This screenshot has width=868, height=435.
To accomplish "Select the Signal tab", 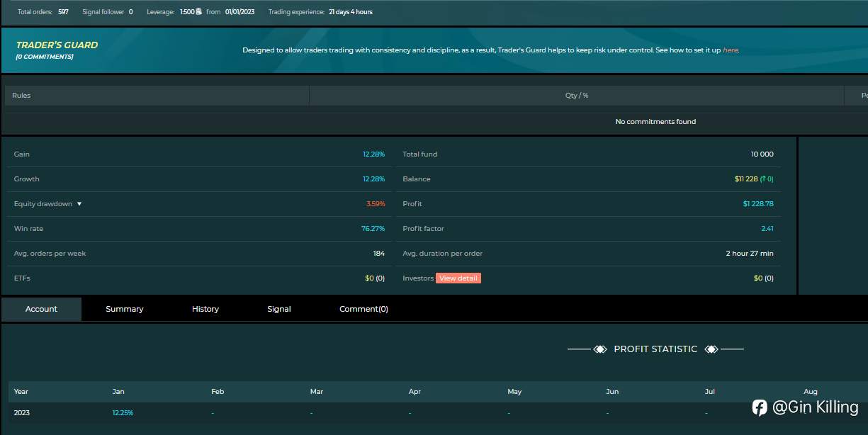I will (x=279, y=309).
